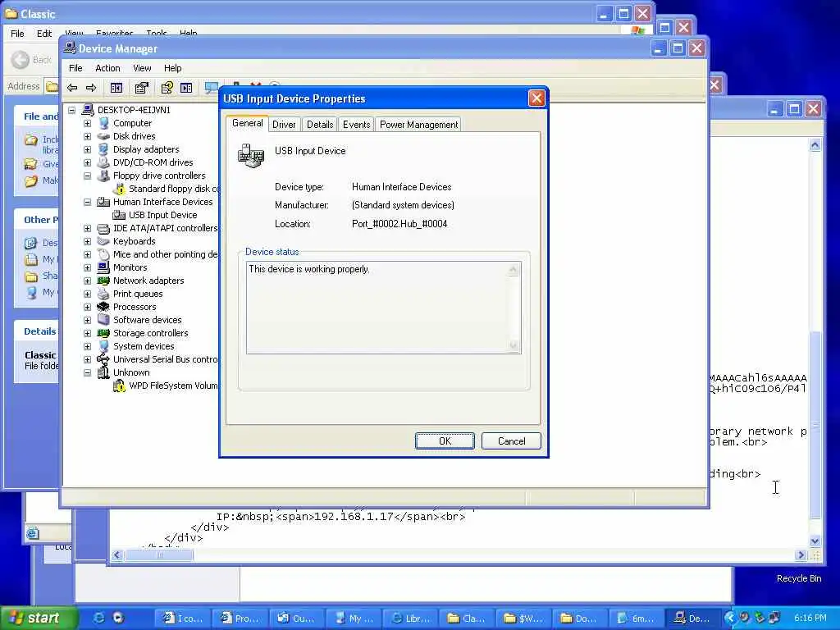The height and width of the screenshot is (630, 840).
Task: Toggle the show/hide action pane toolbar icon
Action: [x=186, y=87]
